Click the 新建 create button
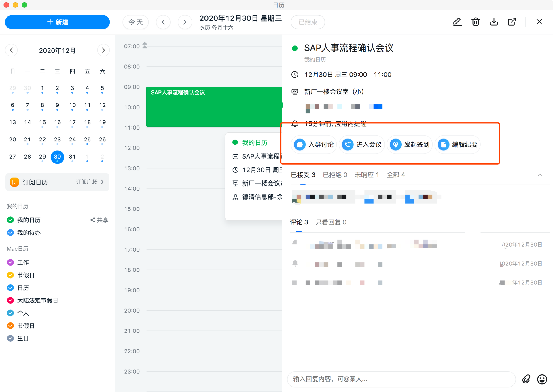The image size is (553, 392). point(57,22)
